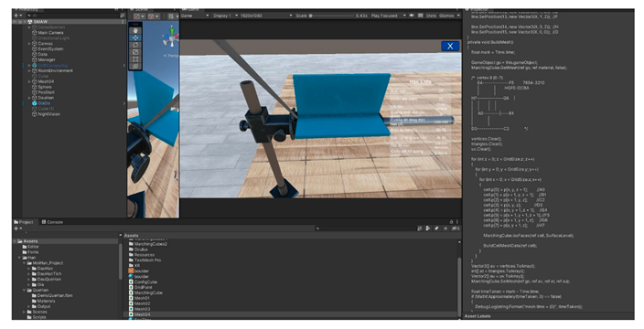Open OVRCameraRig prefab via right chevron

(124, 65)
